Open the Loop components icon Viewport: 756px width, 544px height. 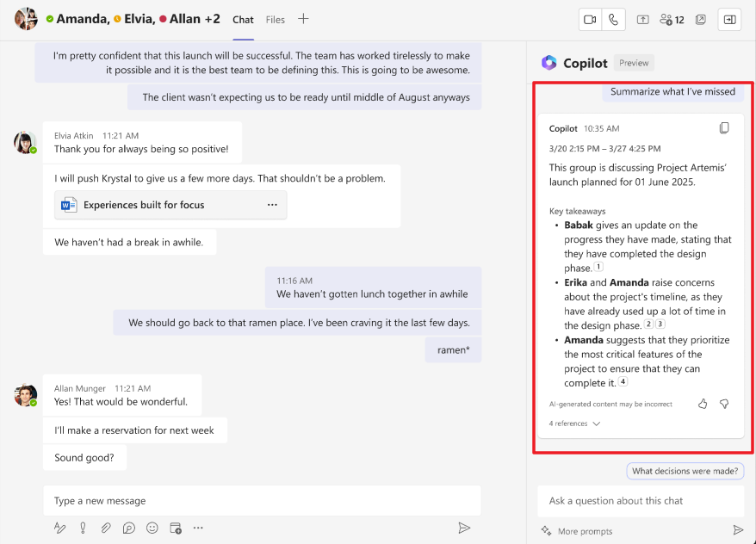click(x=129, y=529)
